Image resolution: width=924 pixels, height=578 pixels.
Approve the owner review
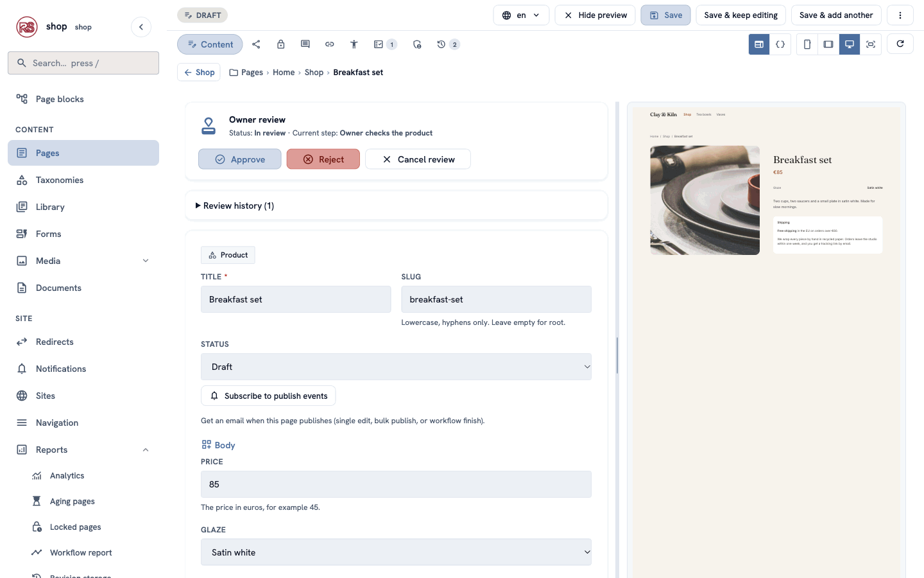pos(240,159)
